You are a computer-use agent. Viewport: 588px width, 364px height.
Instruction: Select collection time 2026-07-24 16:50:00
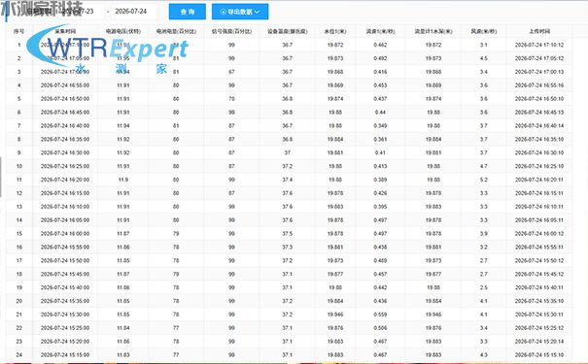coord(65,99)
